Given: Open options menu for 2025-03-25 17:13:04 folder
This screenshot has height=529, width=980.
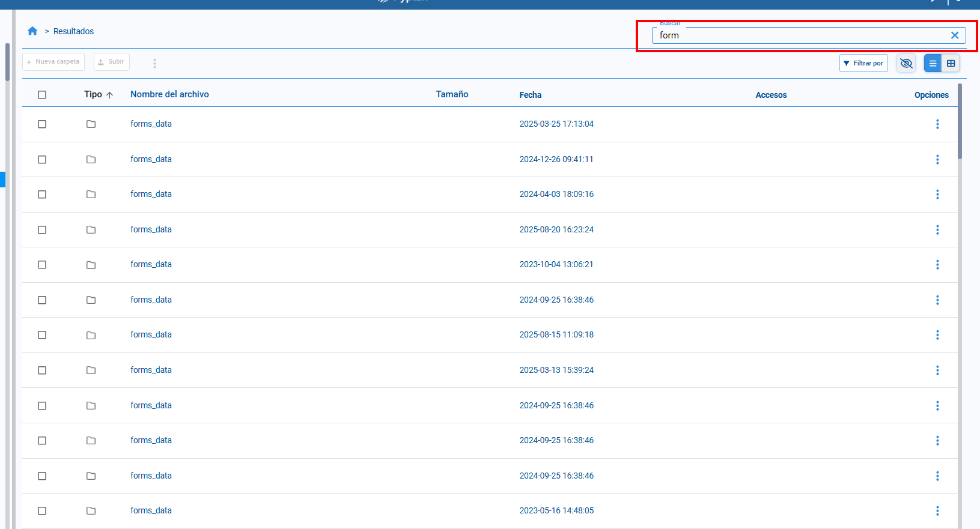Looking at the screenshot, I should tap(937, 124).
